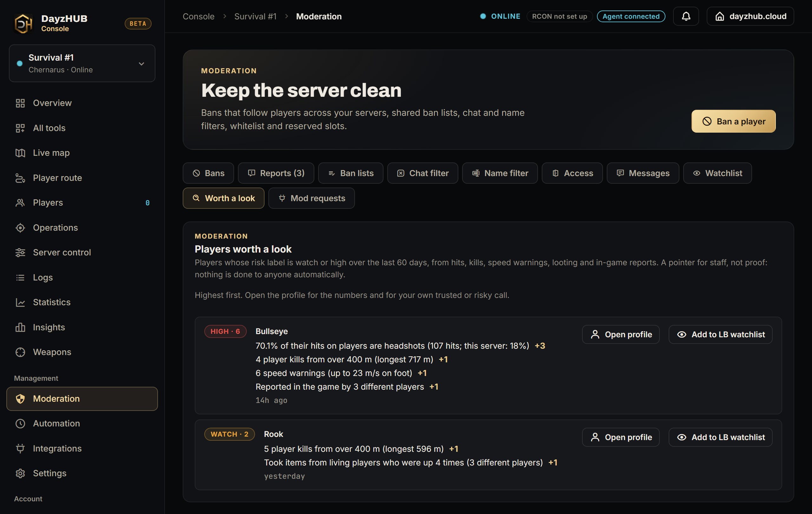
Task: Click the HIGH · 6 risk badge
Action: [x=225, y=331]
